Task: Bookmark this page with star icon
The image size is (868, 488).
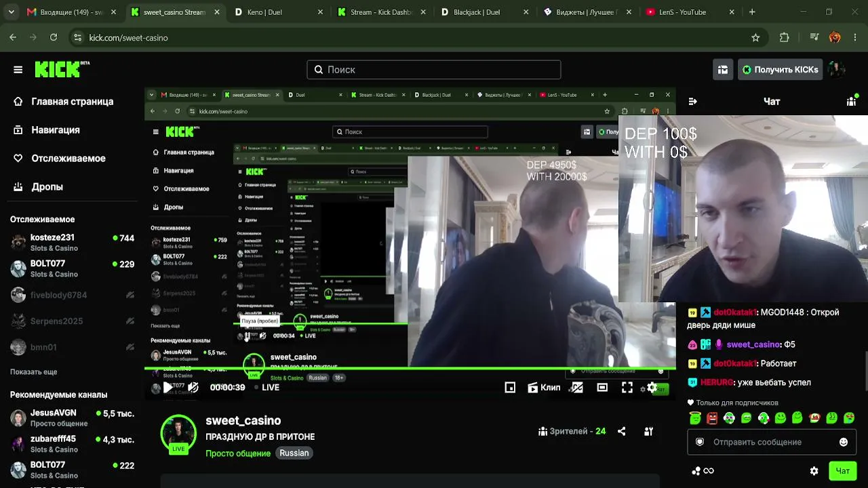Action: coord(755,38)
